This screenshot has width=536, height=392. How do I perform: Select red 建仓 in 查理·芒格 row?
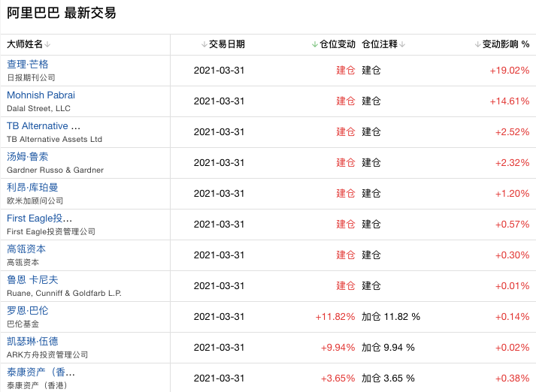(x=346, y=71)
